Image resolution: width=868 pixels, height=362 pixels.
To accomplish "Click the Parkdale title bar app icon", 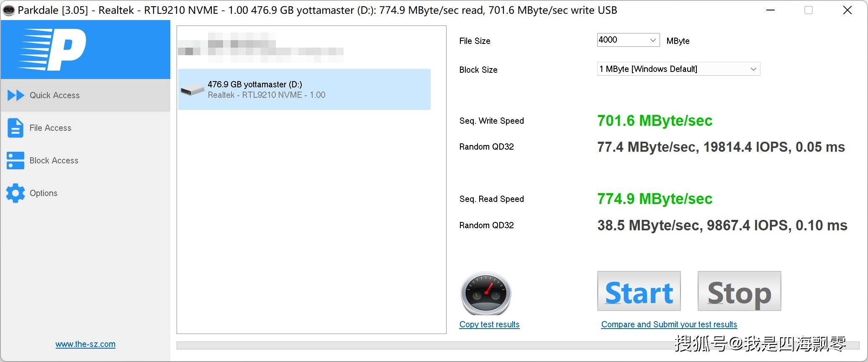I will click(8, 10).
